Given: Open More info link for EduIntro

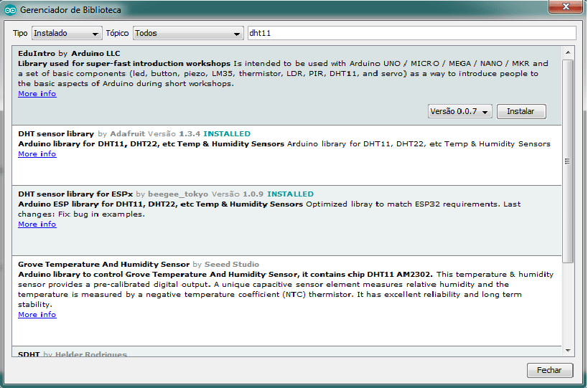Looking at the screenshot, I should [x=37, y=94].
